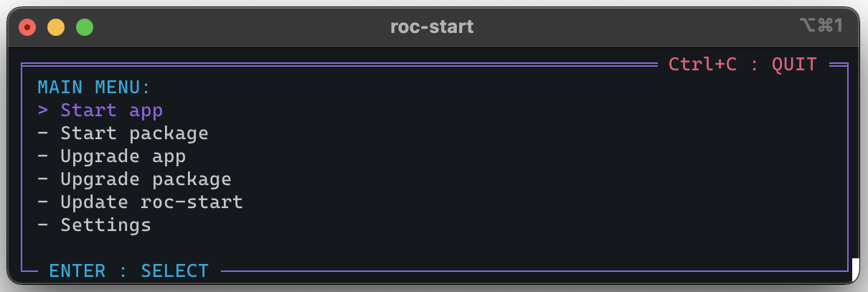Click the ENTER : SELECT hint

click(x=129, y=271)
